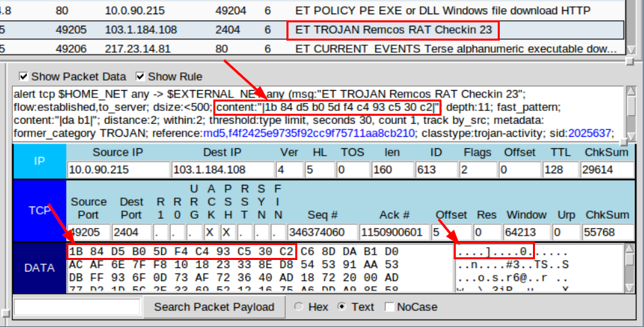Click the IP ID field value 613
The image size is (644, 327).
435,170
